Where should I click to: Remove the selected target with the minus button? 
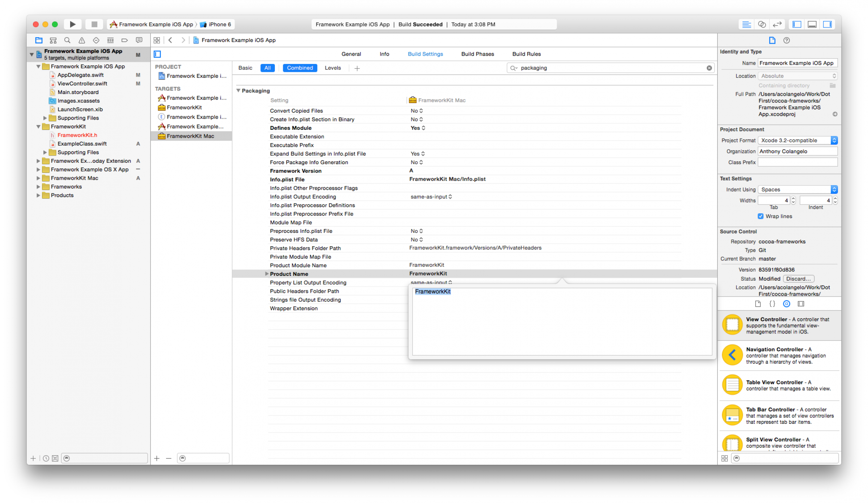(169, 458)
